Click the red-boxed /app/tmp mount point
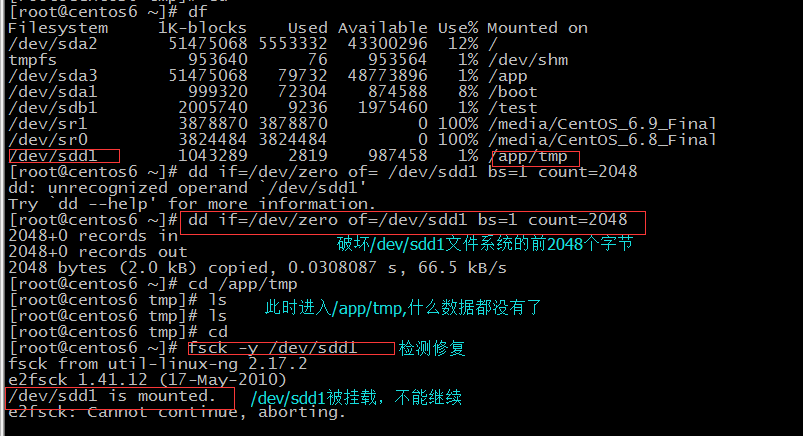Image resolution: width=803 pixels, height=436 pixels. point(535,158)
